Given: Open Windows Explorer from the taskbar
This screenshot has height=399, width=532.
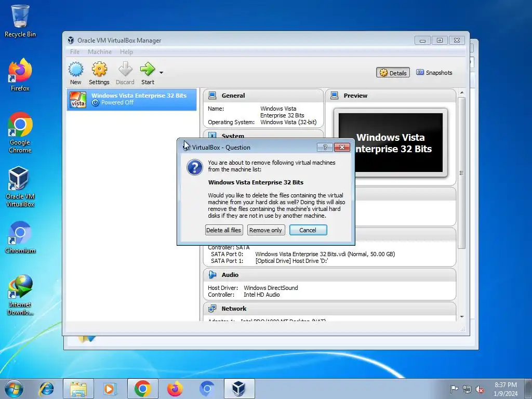Looking at the screenshot, I should 78,389.
